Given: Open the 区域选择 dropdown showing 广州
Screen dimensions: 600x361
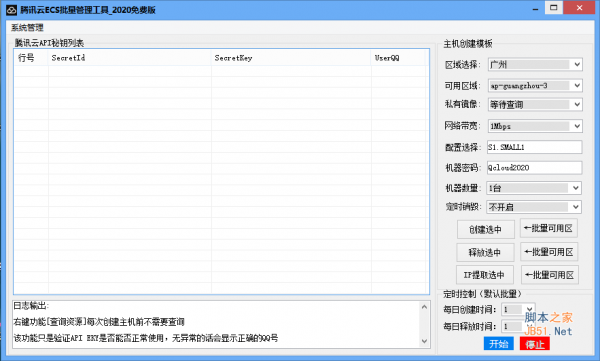Looking at the screenshot, I should tap(535, 65).
